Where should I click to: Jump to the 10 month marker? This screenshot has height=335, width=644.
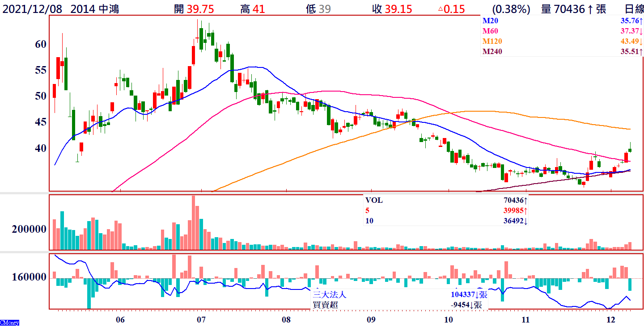[449, 320]
